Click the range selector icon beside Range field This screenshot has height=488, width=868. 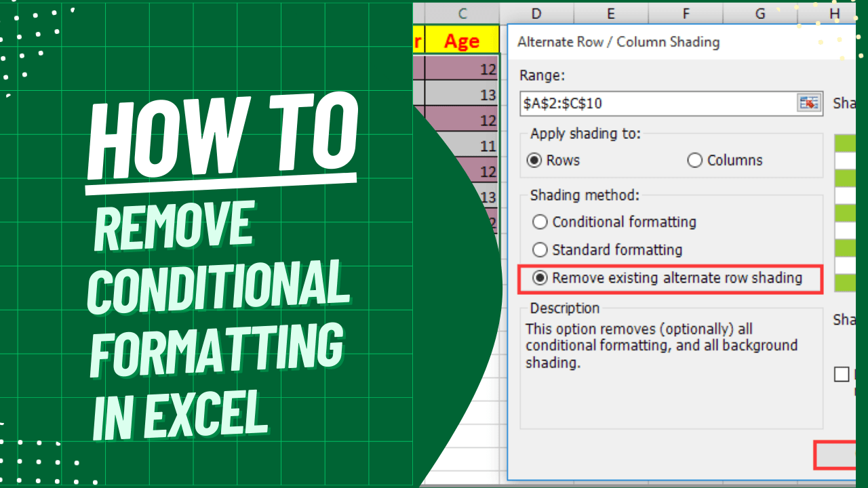pyautogui.click(x=808, y=103)
